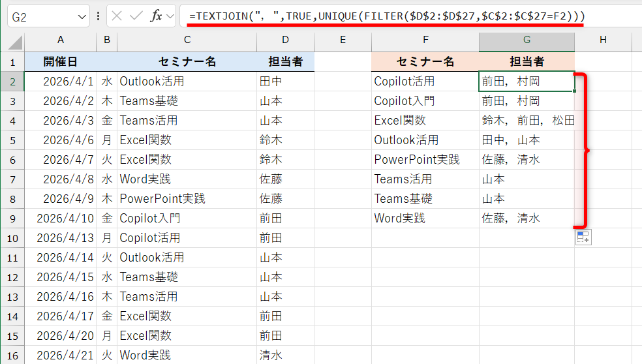Viewport: 642px width, 364px height.
Task: Select column C header
Action: (x=187, y=40)
